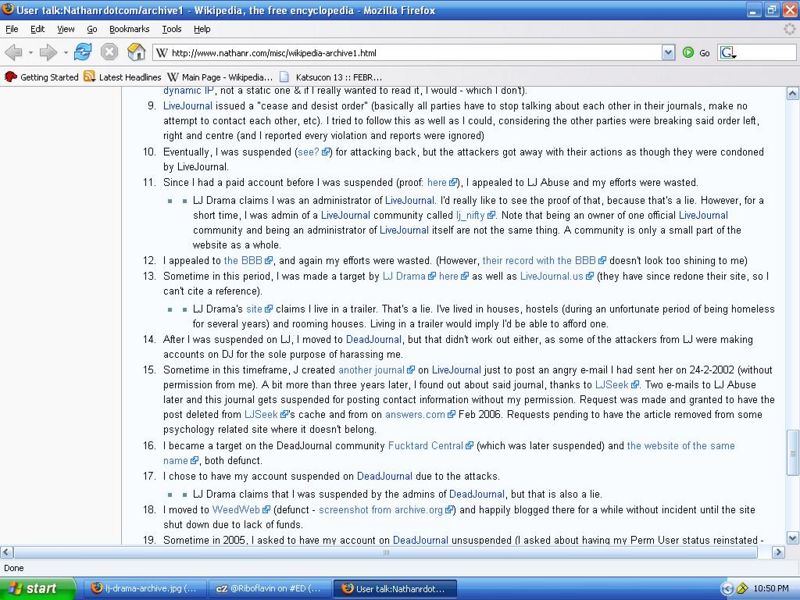Open the Bookmarks menu
Viewport: 800px width, 600px height.
pos(129,30)
